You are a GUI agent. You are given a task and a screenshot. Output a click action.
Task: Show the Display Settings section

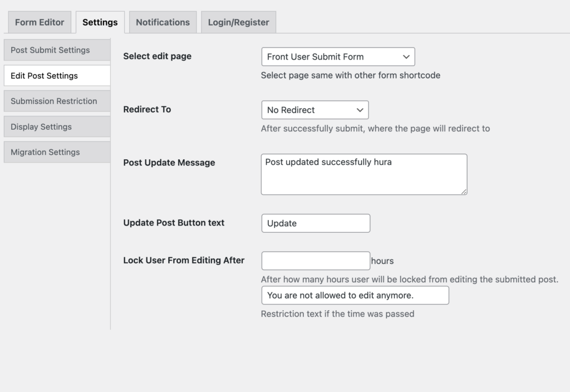57,127
